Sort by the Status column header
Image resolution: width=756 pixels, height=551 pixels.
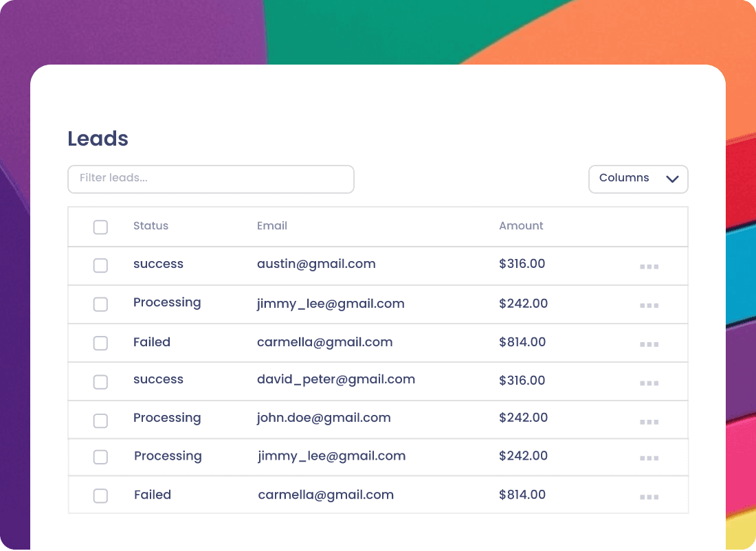pyautogui.click(x=151, y=225)
